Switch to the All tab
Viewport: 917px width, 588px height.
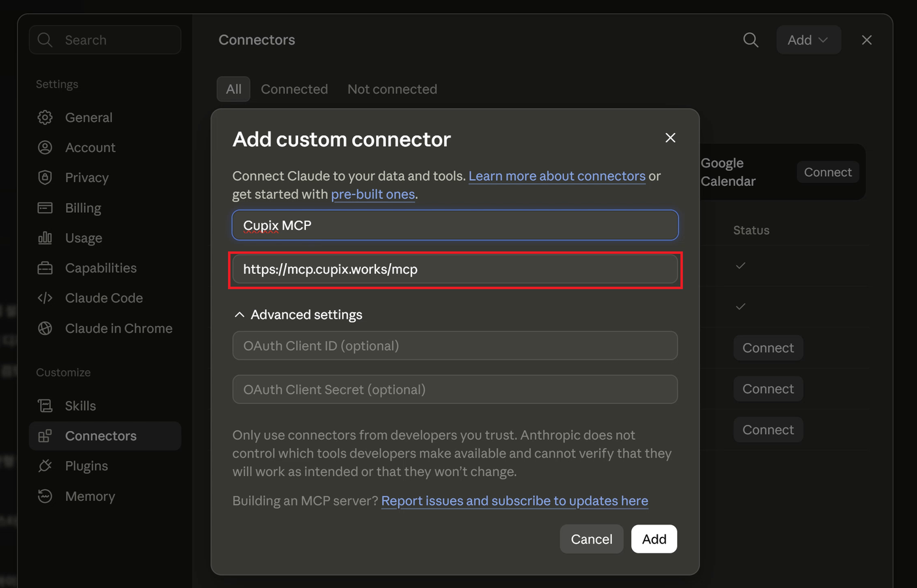tap(234, 89)
